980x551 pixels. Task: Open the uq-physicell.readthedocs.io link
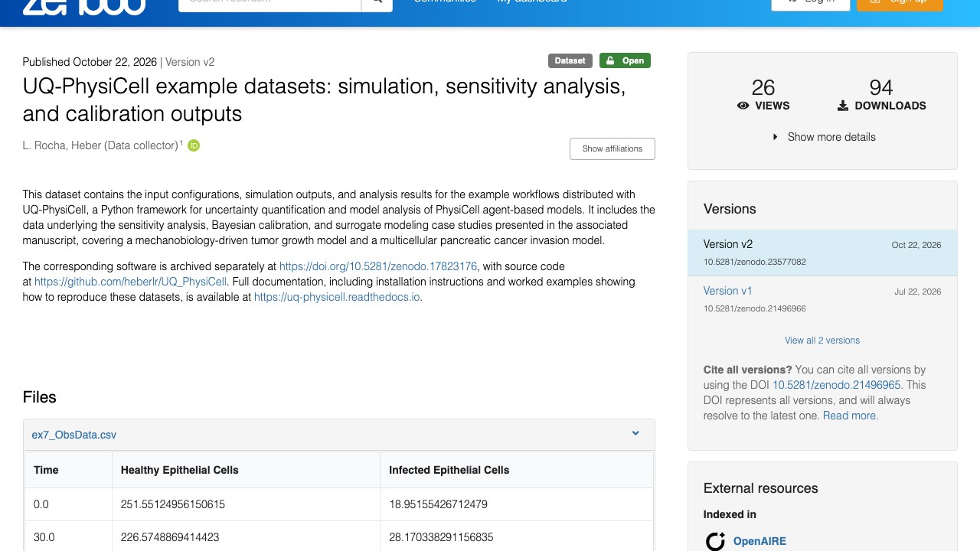tap(337, 297)
